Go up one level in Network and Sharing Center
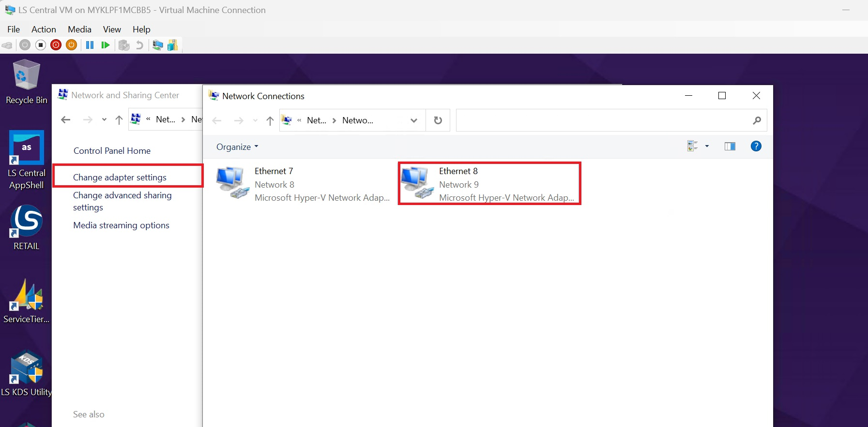Screen dimensions: 868x427 click(119, 119)
